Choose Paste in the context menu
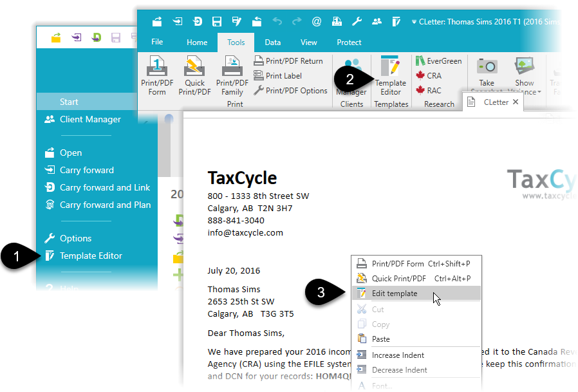Viewport: 578px width, 392px height. 416,339
